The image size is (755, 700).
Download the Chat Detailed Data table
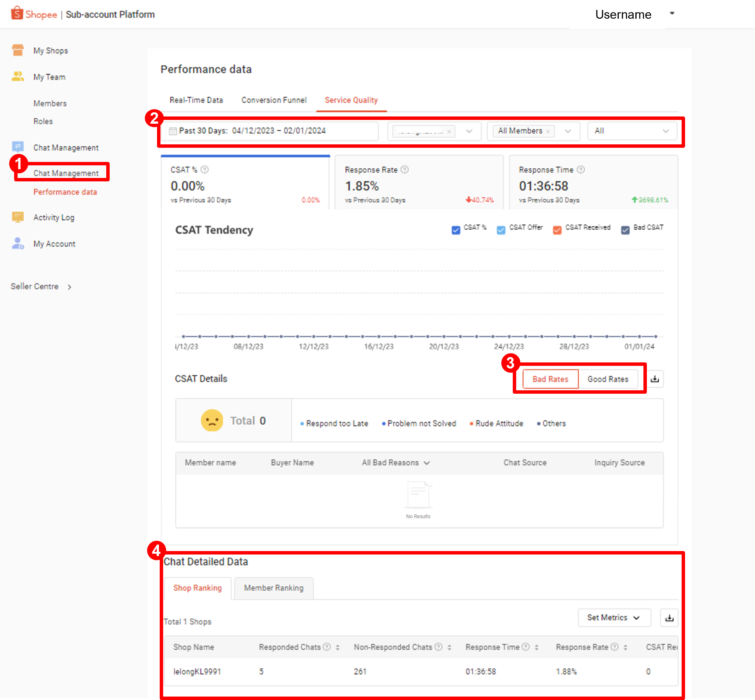tap(669, 618)
